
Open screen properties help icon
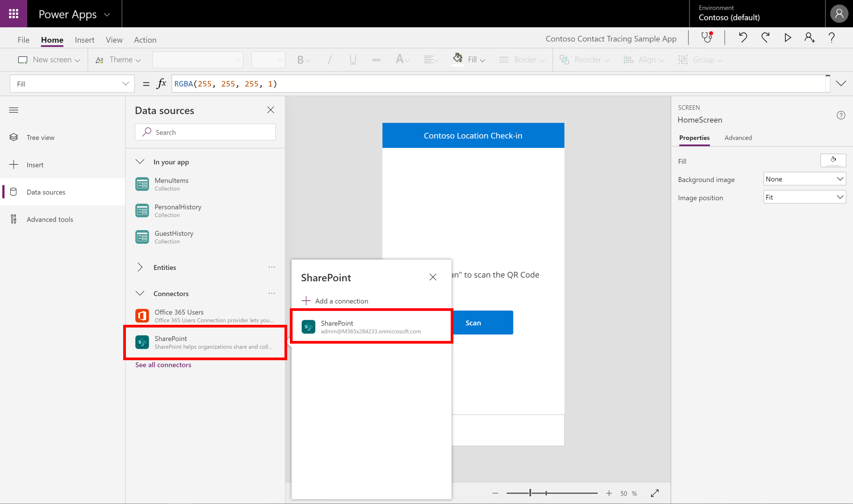click(x=841, y=115)
